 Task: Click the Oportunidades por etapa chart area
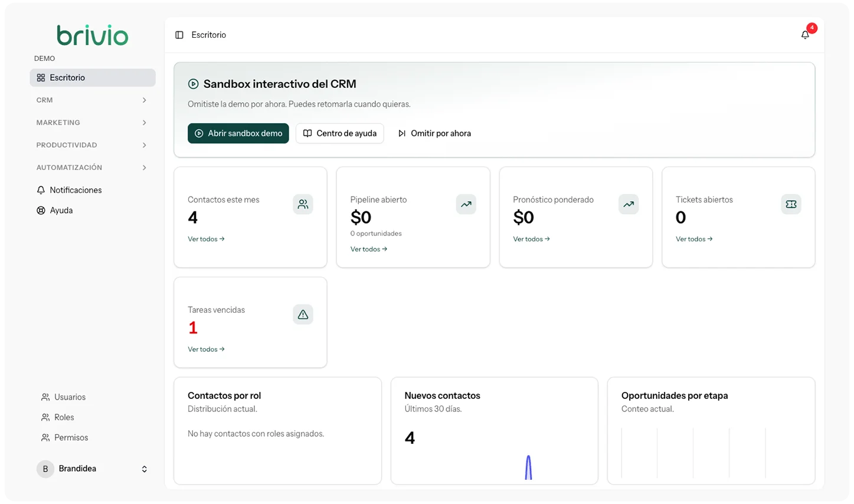tap(711, 453)
